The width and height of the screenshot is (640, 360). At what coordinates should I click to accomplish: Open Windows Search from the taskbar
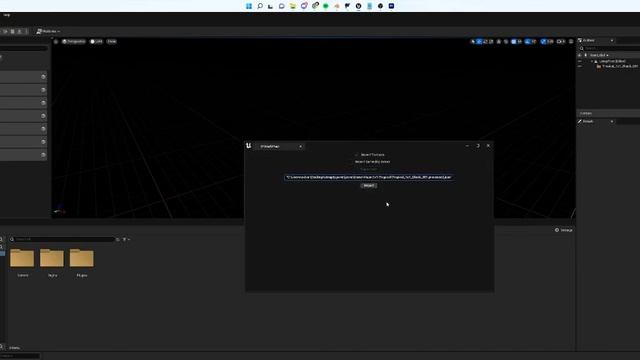pyautogui.click(x=260, y=6)
